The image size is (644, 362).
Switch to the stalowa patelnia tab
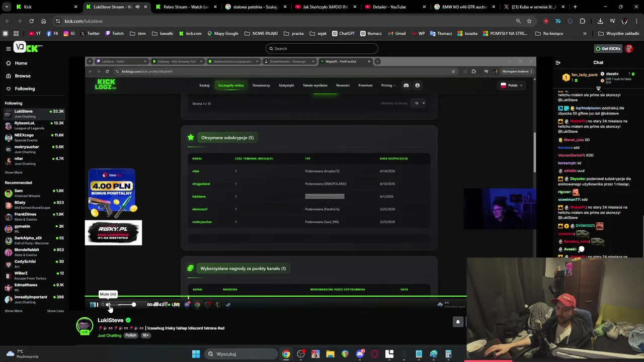pyautogui.click(x=255, y=7)
